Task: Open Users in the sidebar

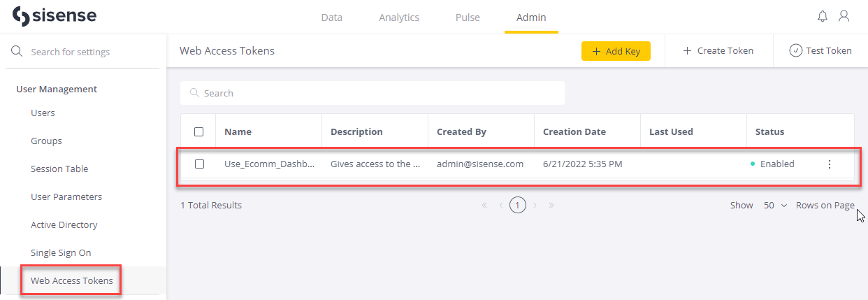Action: coord(43,113)
